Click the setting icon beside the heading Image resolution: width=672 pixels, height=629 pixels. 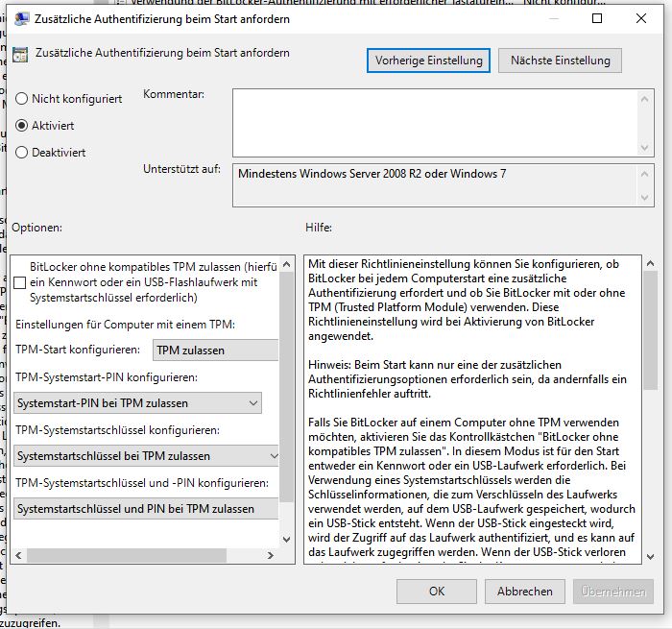point(20,55)
